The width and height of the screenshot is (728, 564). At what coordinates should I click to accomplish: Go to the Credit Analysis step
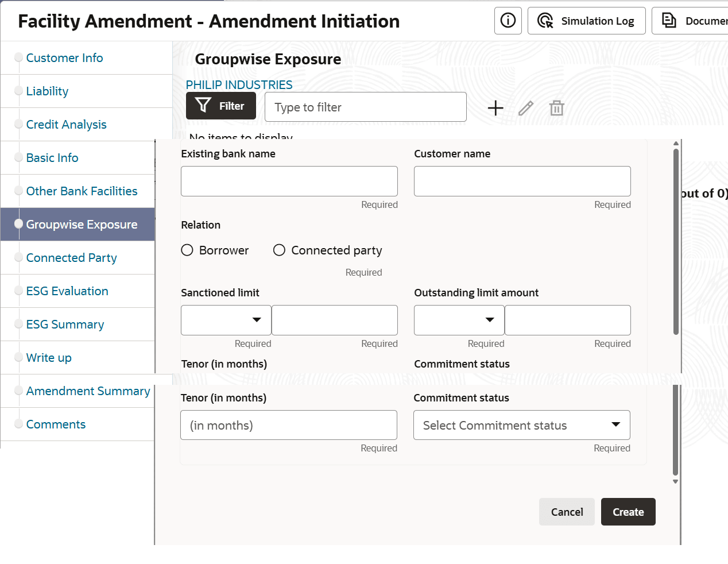[x=67, y=125]
